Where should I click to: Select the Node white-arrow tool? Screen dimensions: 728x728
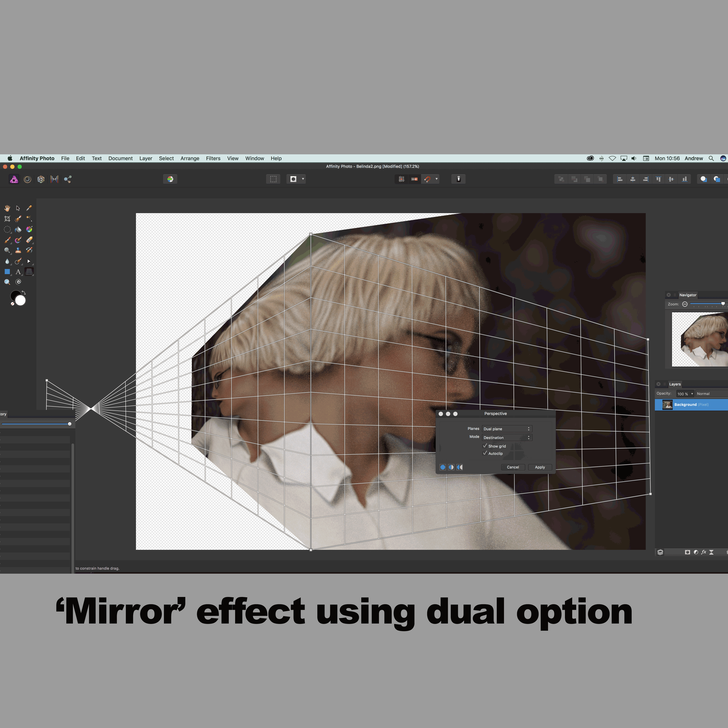coord(29,261)
